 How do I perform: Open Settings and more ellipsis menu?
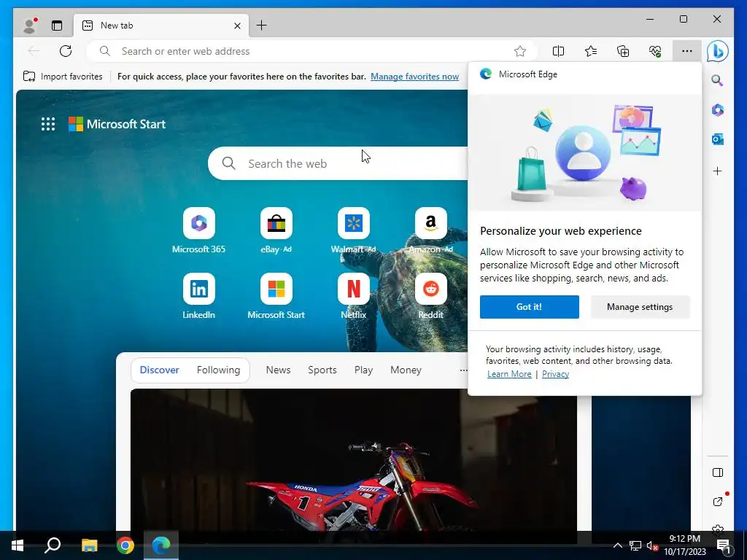(687, 51)
